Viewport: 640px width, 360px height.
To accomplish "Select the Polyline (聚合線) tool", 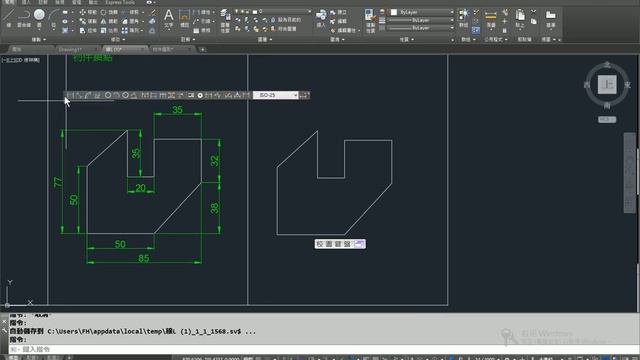I will 24,18.
